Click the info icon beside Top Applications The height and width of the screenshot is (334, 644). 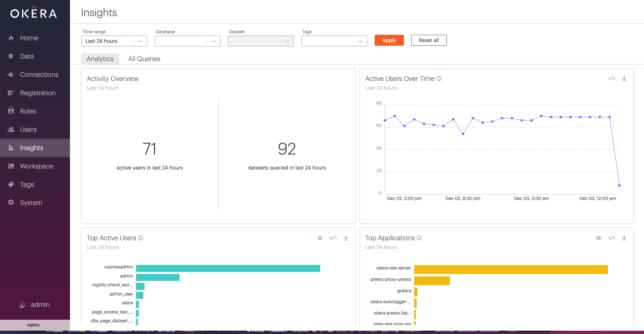419,238
